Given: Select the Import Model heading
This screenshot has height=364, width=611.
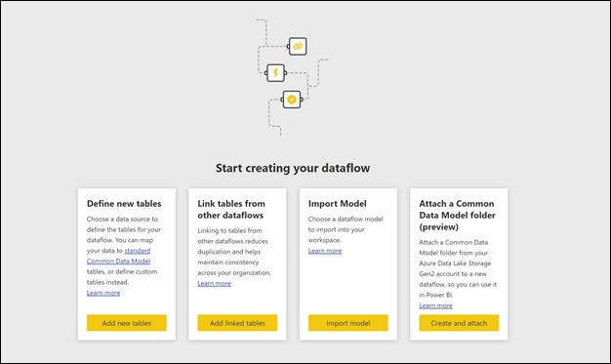Looking at the screenshot, I should 338,203.
